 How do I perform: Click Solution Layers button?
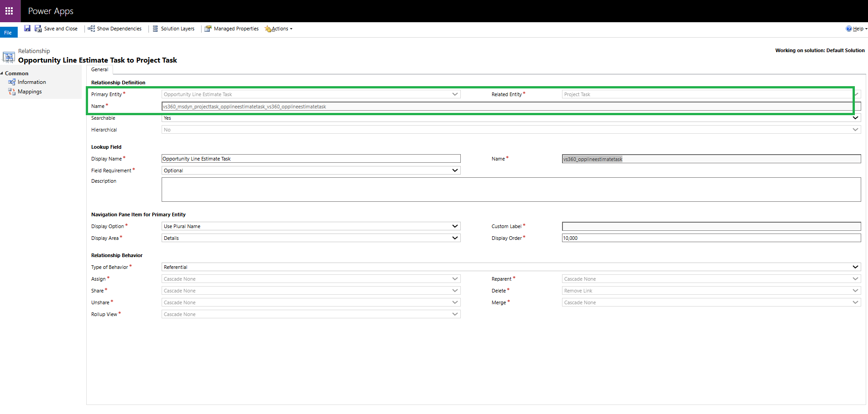point(173,29)
